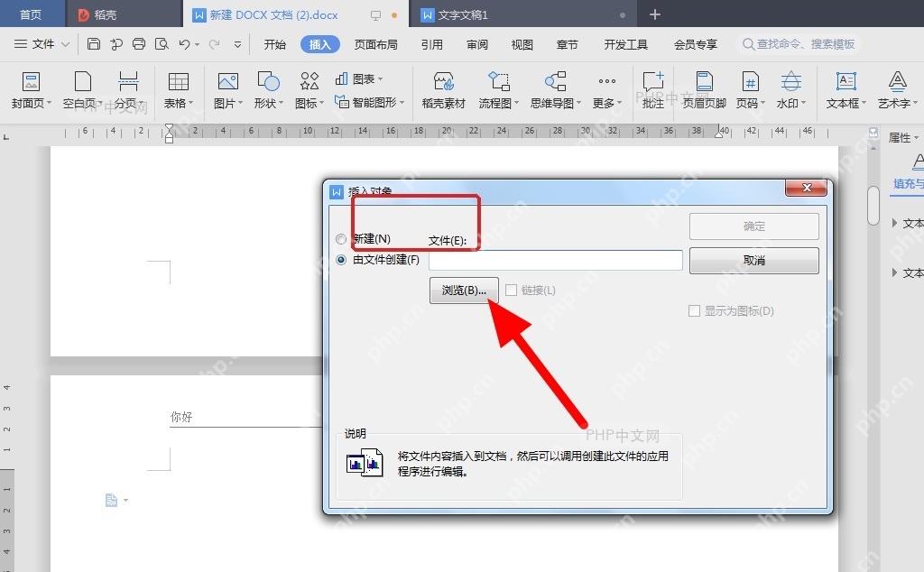Insert smart graphic (智能图形)
This screenshot has height=572, width=924.
pyautogui.click(x=369, y=103)
